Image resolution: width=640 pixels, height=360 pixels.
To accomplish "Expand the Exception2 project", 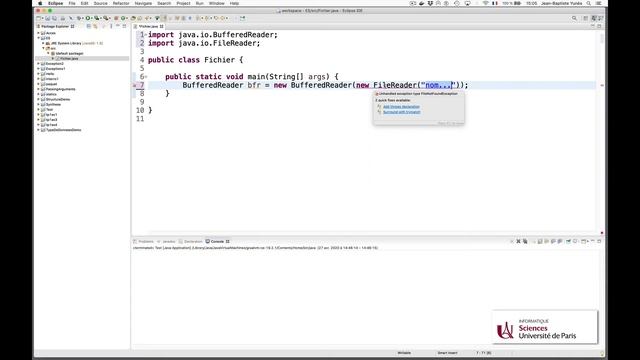I will click(x=39, y=64).
